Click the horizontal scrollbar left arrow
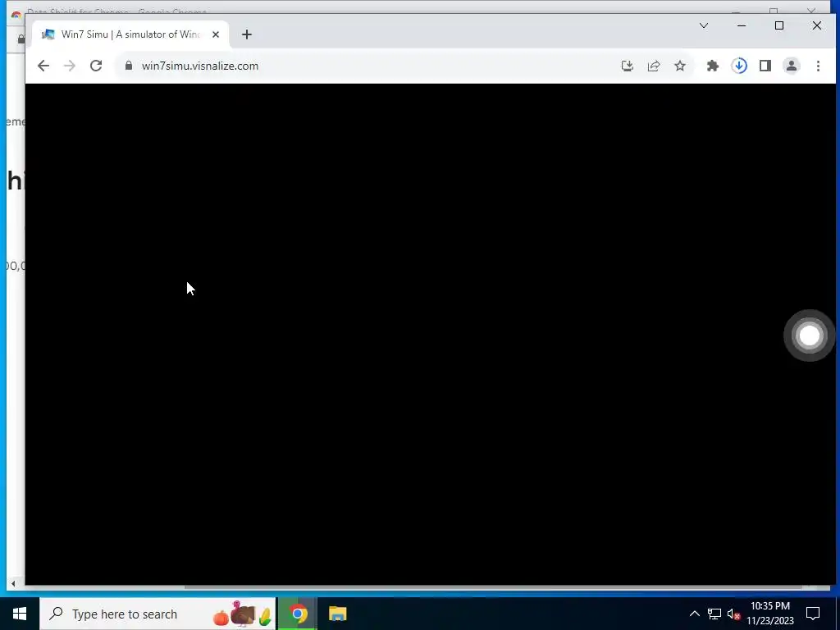The image size is (840, 630). pyautogui.click(x=13, y=584)
